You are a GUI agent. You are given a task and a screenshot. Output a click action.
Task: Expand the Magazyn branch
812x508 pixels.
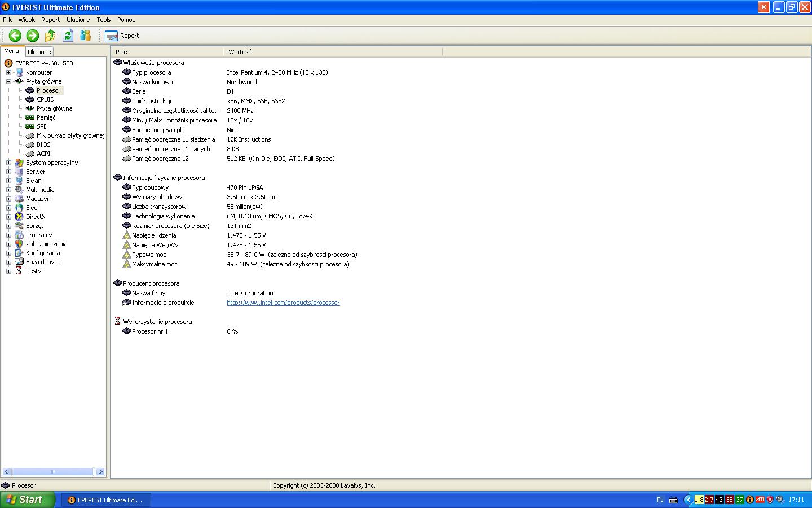(x=8, y=199)
